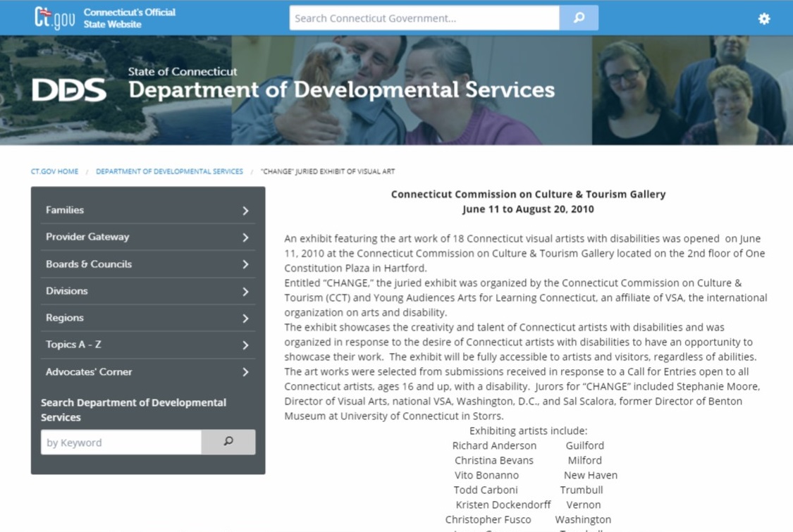Click artist name Richard Anderson
The height and width of the screenshot is (532, 793).
tap(494, 445)
